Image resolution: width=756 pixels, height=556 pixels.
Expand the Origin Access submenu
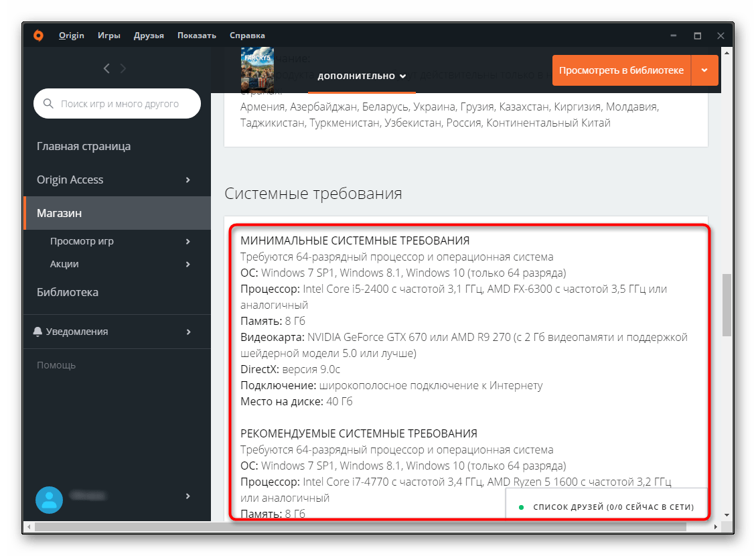coord(188,180)
